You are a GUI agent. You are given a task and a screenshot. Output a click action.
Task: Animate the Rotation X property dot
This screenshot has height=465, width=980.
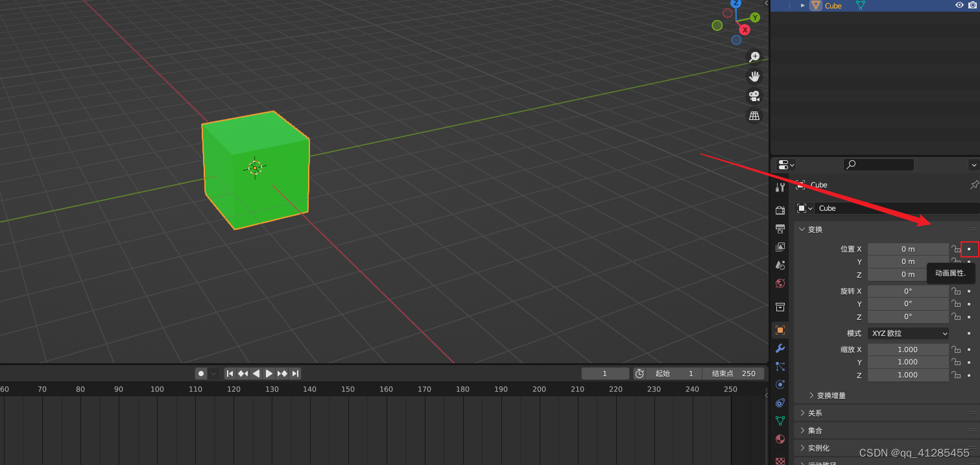(969, 291)
